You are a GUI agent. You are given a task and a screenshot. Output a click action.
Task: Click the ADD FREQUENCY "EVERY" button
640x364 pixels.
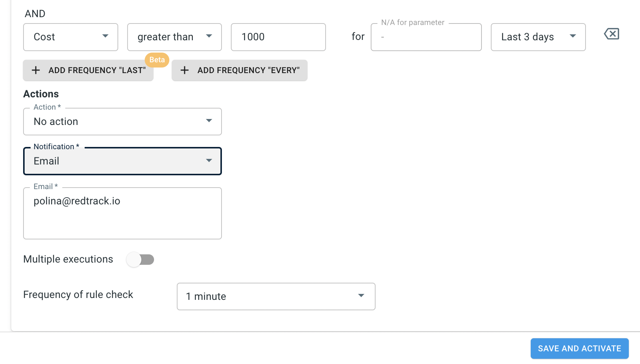[239, 70]
